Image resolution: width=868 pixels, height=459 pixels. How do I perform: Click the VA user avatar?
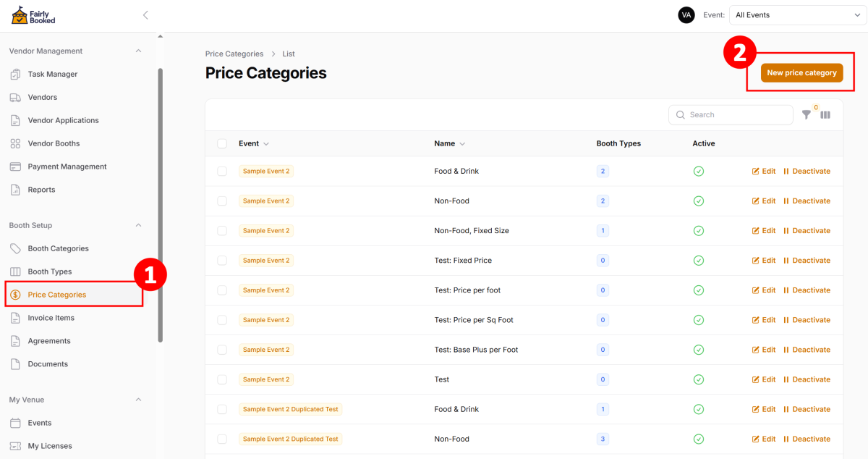pyautogui.click(x=686, y=15)
